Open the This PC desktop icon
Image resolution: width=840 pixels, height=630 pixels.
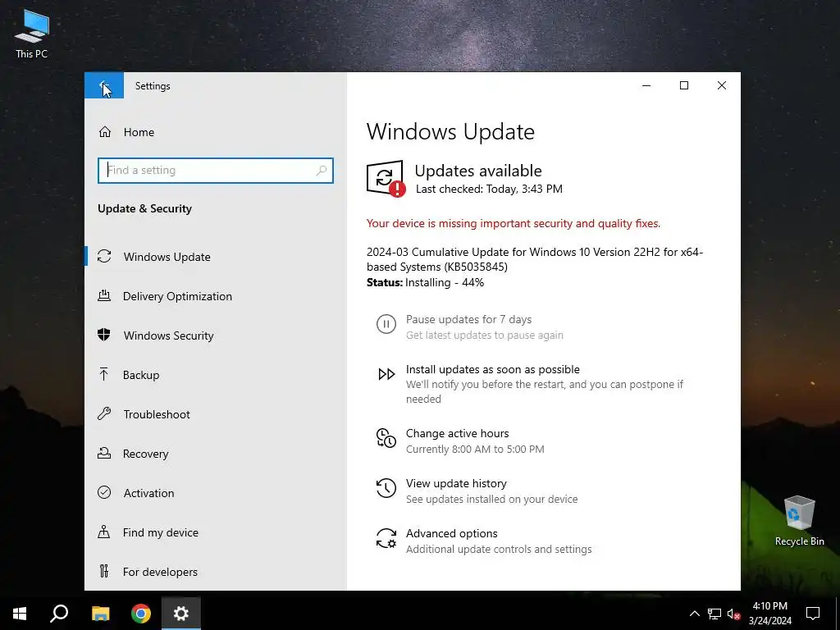(x=32, y=33)
